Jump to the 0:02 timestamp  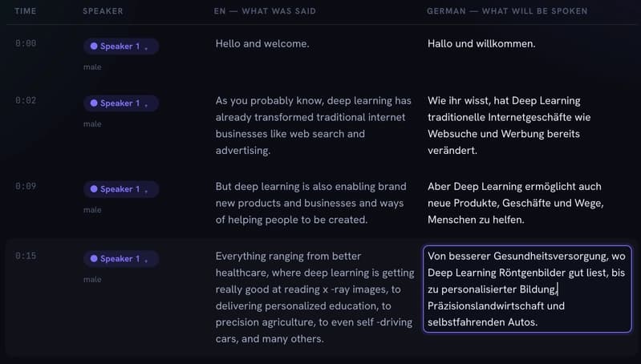coord(26,100)
